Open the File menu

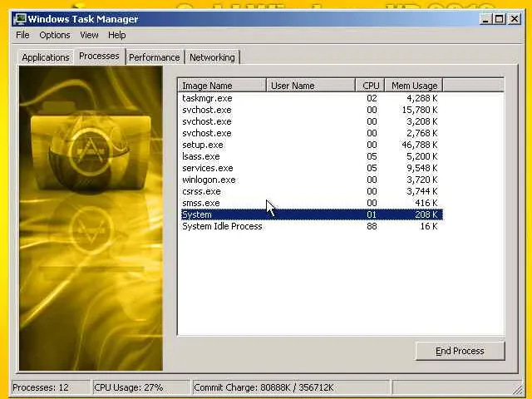pyautogui.click(x=22, y=35)
